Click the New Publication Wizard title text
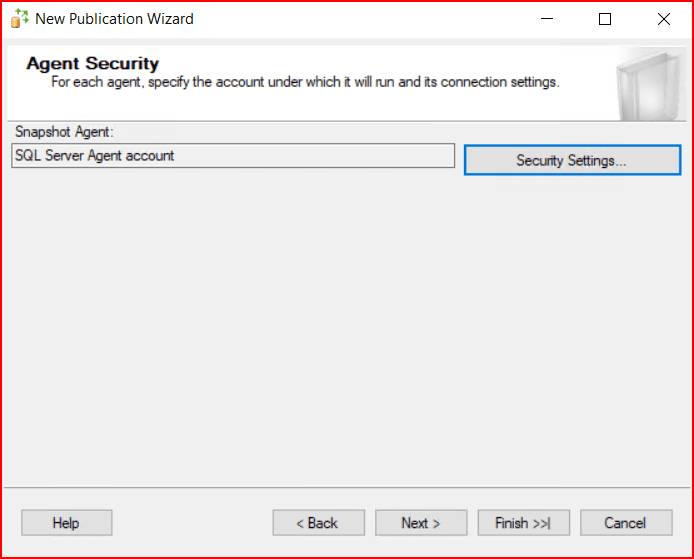 point(114,19)
